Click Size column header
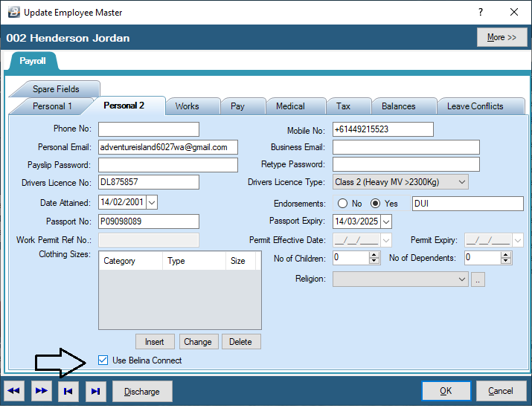 pos(240,261)
